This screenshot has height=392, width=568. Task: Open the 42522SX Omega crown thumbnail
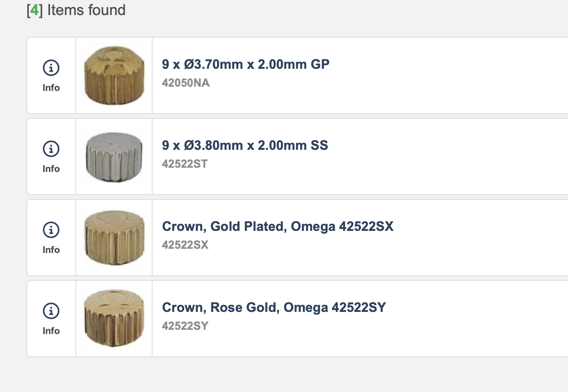pos(114,237)
